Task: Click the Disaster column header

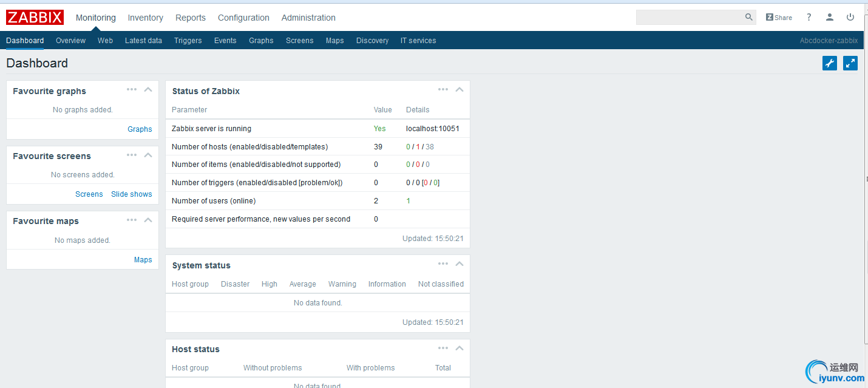Action: [x=235, y=284]
